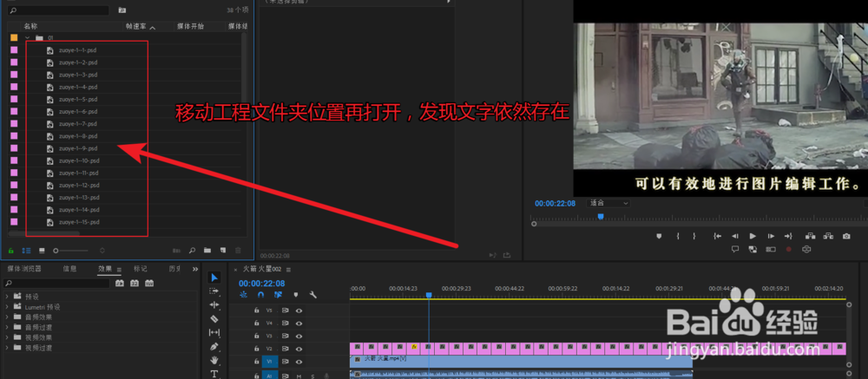The height and width of the screenshot is (379, 868).
Task: Toggle Linked Selection in timeline
Action: (278, 295)
